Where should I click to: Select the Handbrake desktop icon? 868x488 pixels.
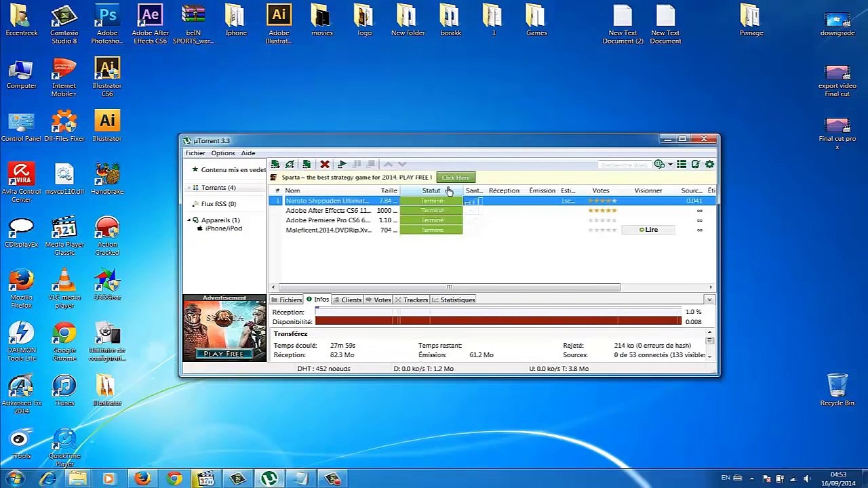click(107, 179)
